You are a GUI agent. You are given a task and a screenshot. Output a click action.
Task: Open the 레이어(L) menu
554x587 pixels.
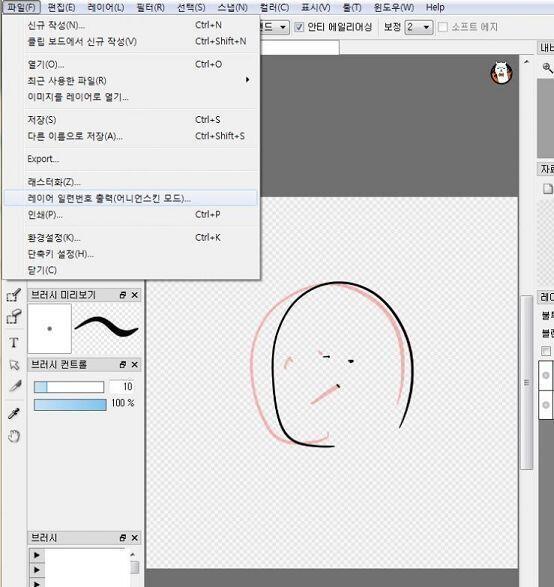point(106,7)
